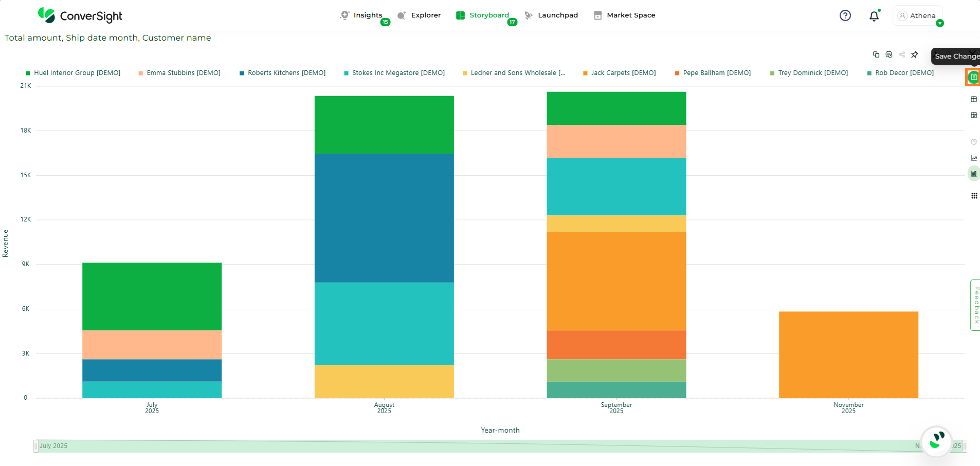Click the pin icon above the chart

click(915, 54)
